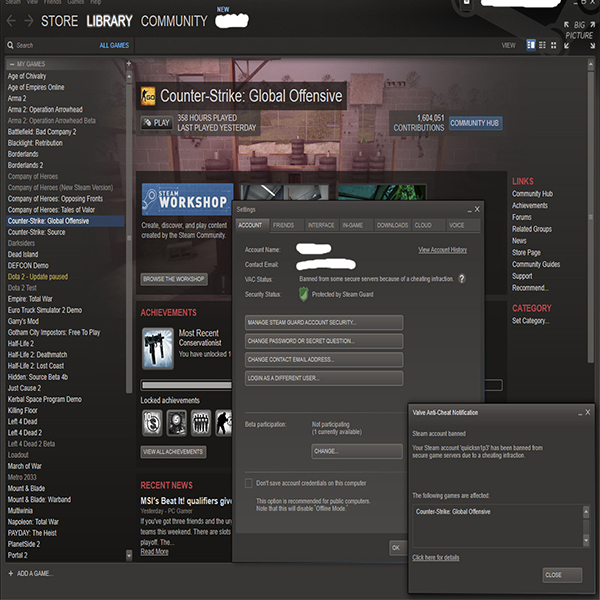
Task: Open the Forums link
Action: 522,217
